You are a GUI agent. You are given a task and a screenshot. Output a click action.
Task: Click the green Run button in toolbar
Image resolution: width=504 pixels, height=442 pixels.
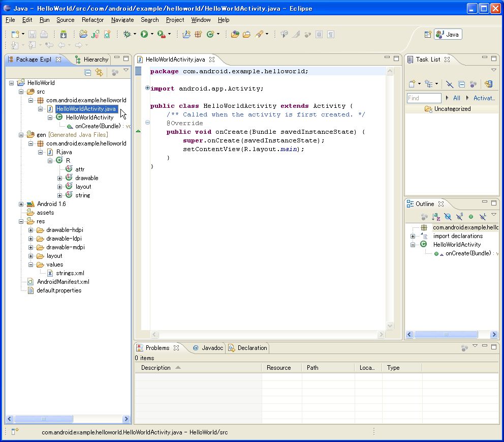click(144, 34)
